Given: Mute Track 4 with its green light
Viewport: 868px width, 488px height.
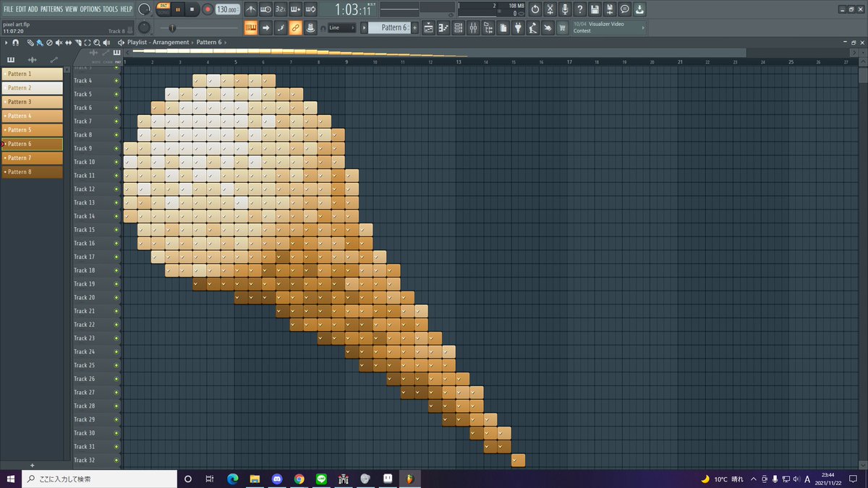Looking at the screenshot, I should [116, 81].
